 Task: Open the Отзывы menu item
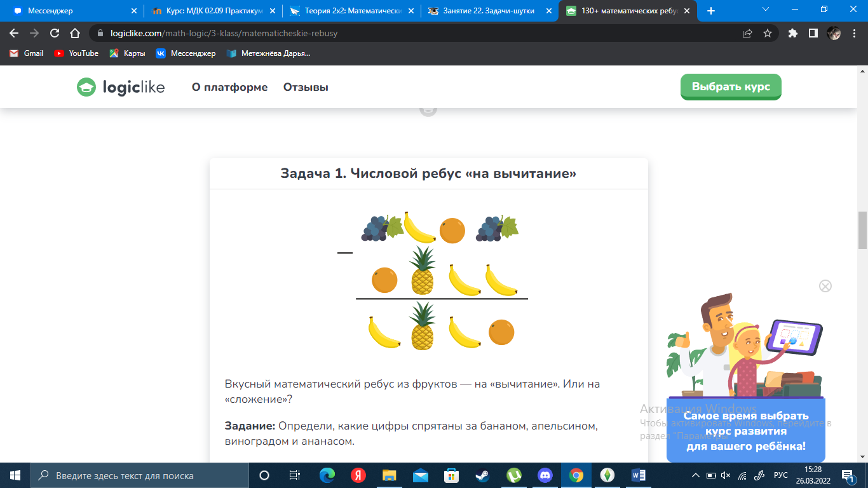(306, 88)
